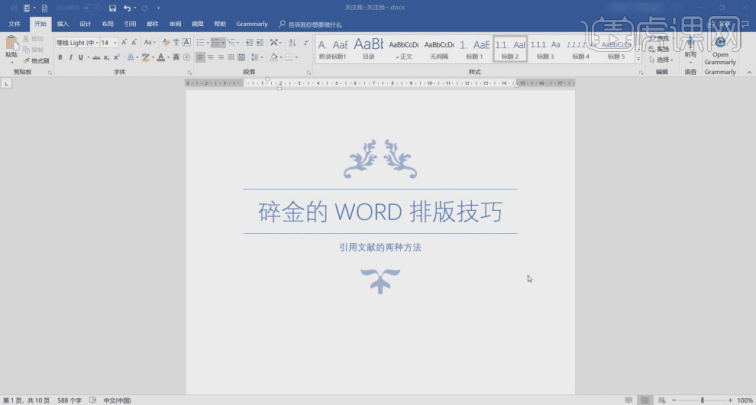The image size is (756, 405).
Task: Select the Format Painter tool
Action: [36, 61]
